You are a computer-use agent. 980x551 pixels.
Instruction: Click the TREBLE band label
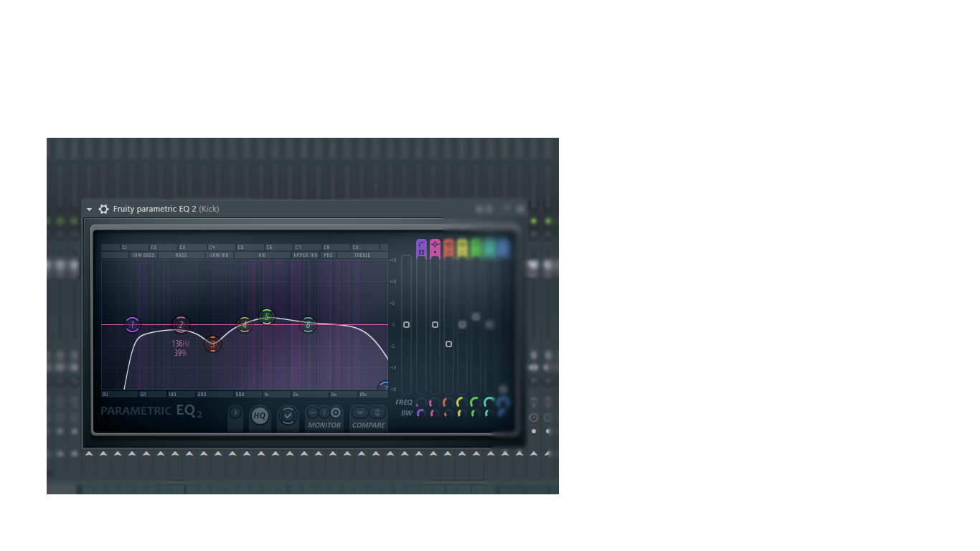[362, 255]
